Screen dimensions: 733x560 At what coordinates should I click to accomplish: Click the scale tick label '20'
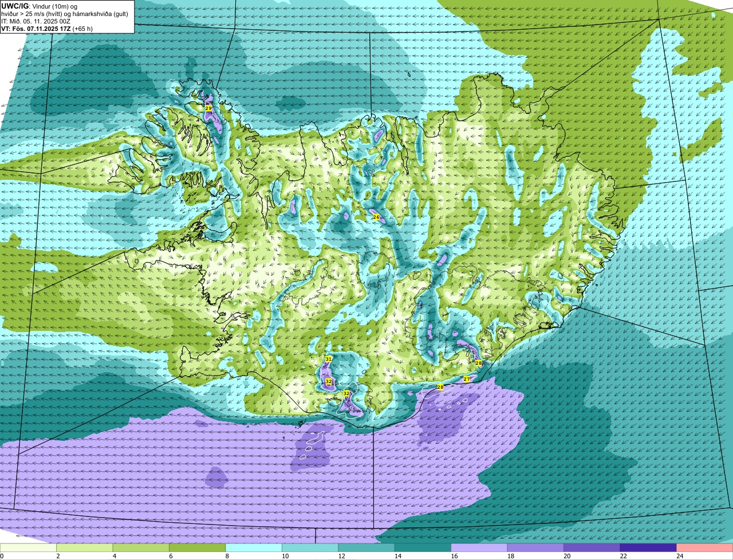(x=566, y=555)
